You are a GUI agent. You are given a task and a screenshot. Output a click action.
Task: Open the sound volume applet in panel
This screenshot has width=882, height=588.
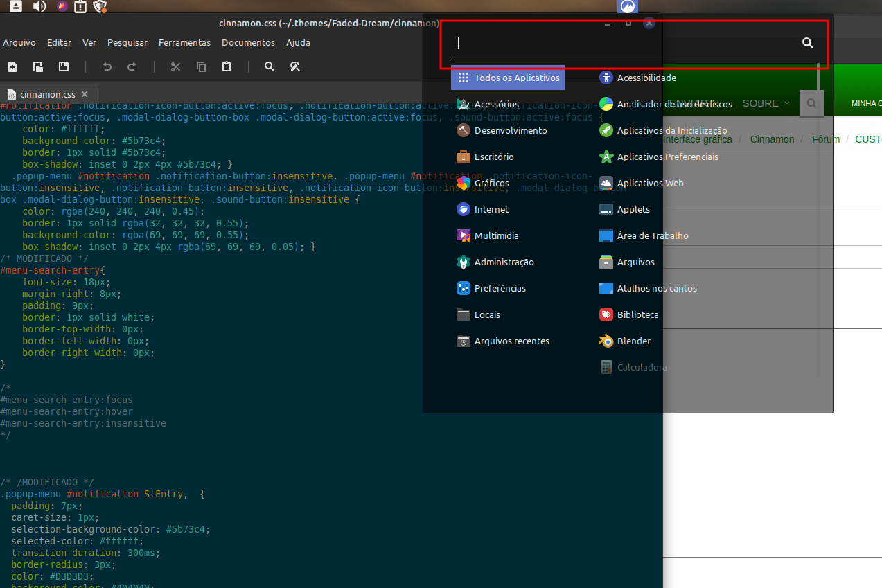point(39,7)
